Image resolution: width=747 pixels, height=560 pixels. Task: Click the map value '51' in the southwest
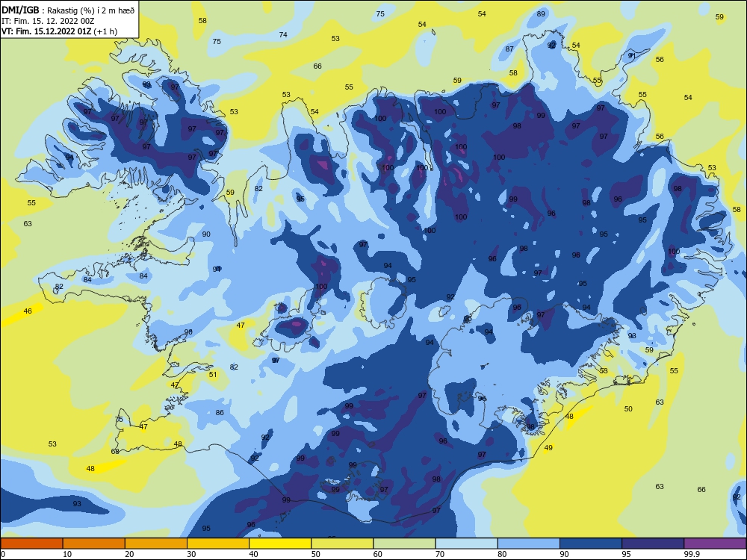coord(213,374)
